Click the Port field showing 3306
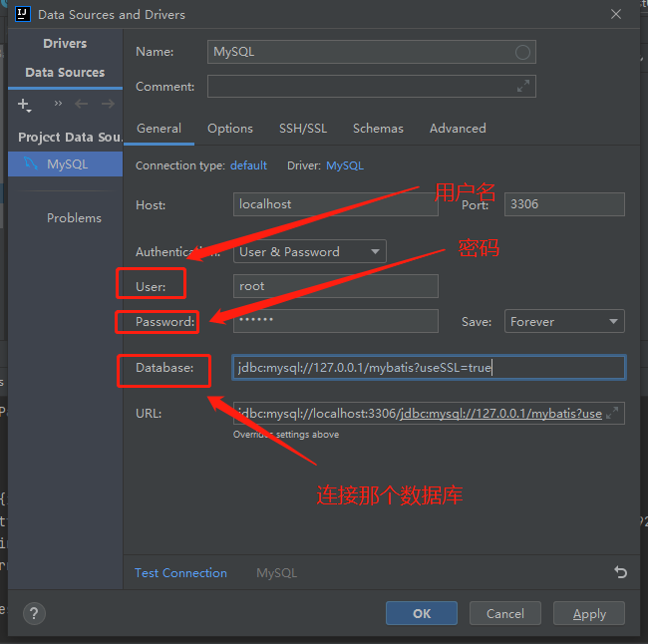 pyautogui.click(x=564, y=204)
